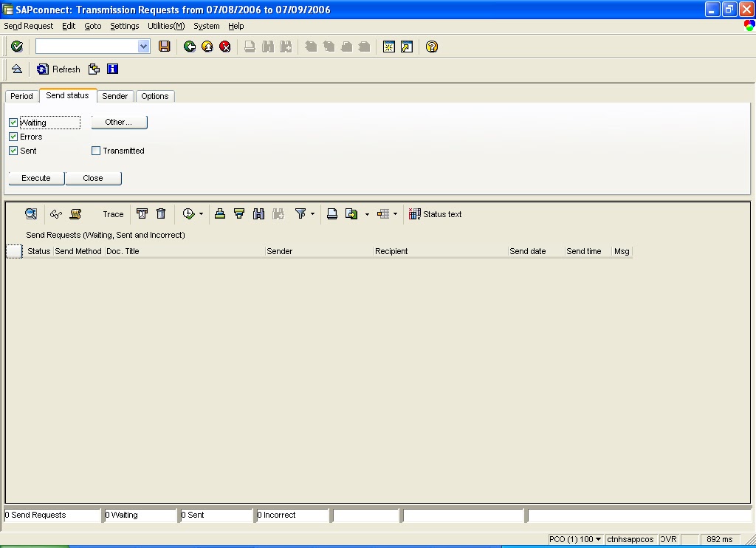Click the list Find binoculars icon
The image size is (756, 548).
(x=258, y=213)
